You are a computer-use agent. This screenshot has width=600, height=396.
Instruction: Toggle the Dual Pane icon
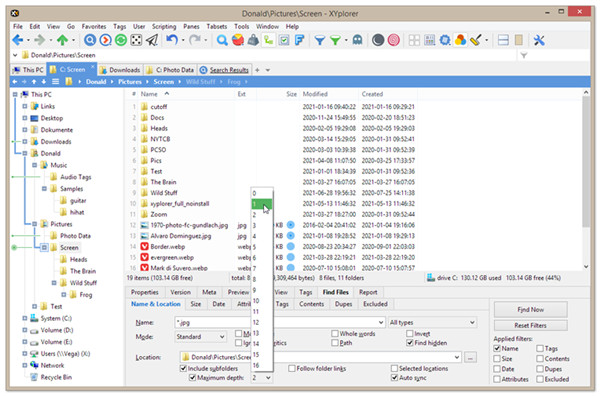[503, 40]
